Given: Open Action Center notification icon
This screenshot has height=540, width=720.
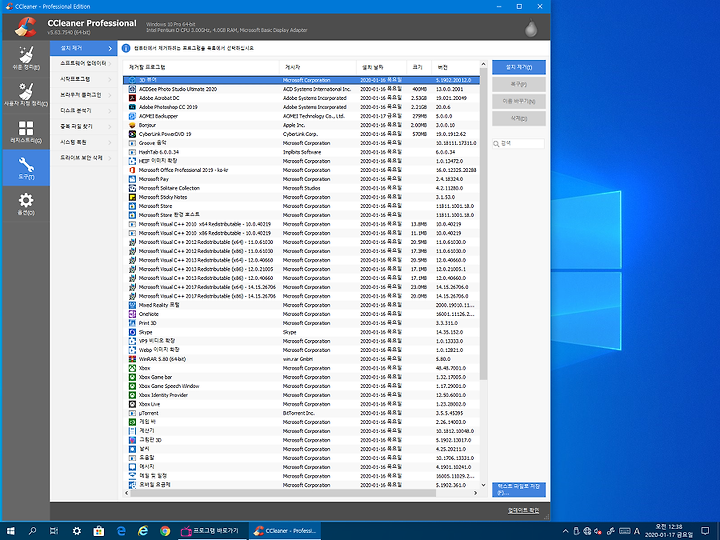Looking at the screenshot, I should (x=705, y=531).
